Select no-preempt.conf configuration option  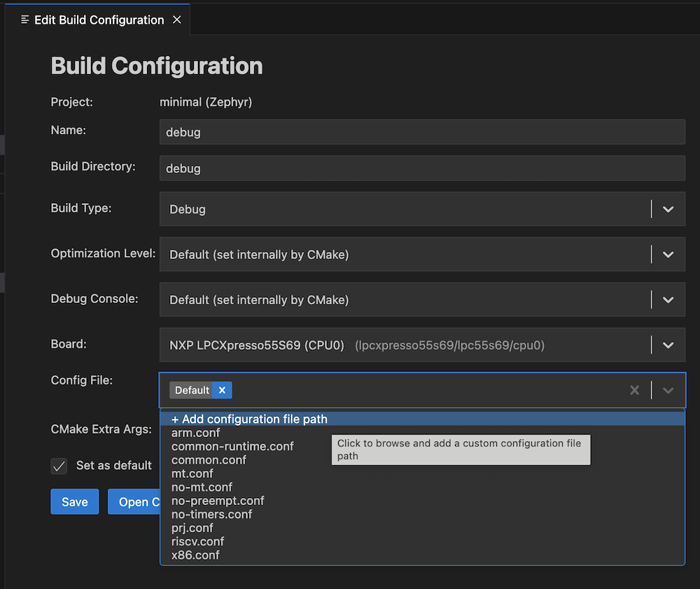coord(217,500)
